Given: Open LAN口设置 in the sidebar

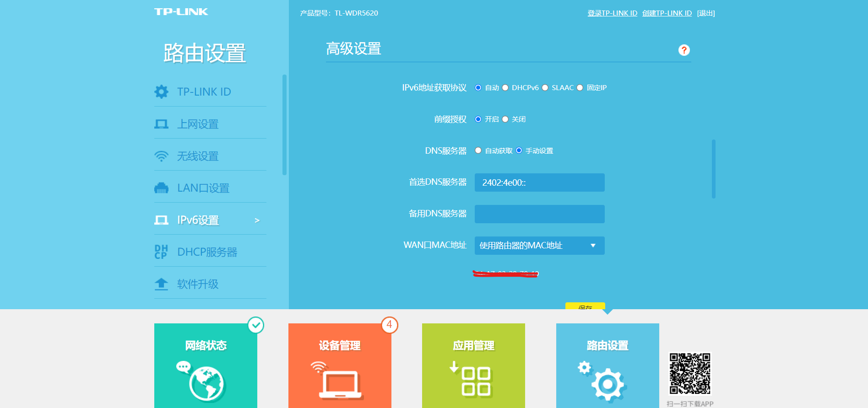Looking at the screenshot, I should (x=210, y=188).
